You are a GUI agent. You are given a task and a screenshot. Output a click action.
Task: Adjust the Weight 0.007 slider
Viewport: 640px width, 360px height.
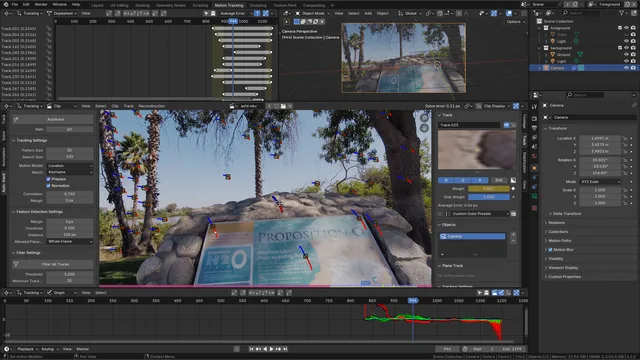click(489, 189)
